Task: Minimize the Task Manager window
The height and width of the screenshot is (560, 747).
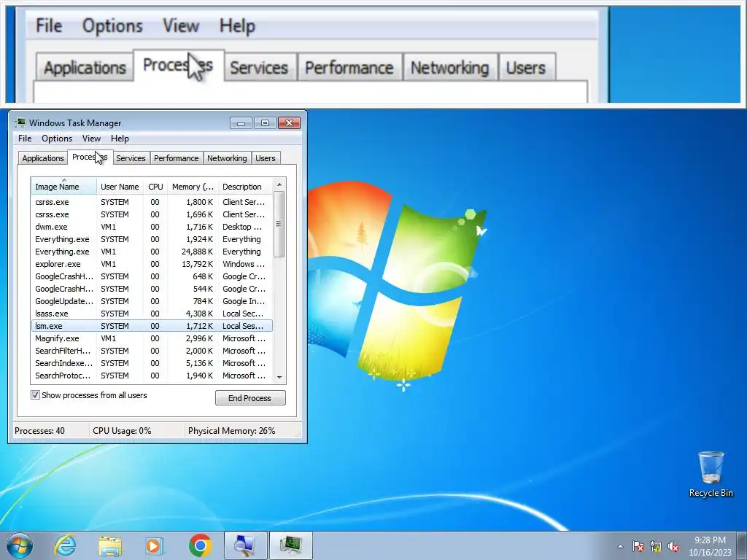Action: tap(241, 123)
